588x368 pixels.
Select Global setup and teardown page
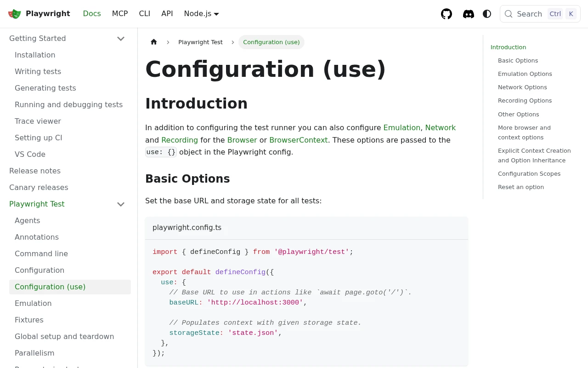point(64,337)
